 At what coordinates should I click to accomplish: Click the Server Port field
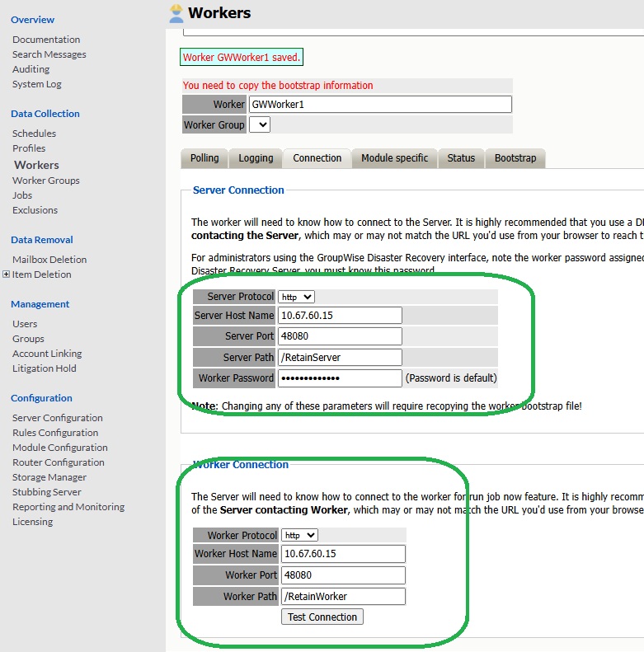pos(340,336)
